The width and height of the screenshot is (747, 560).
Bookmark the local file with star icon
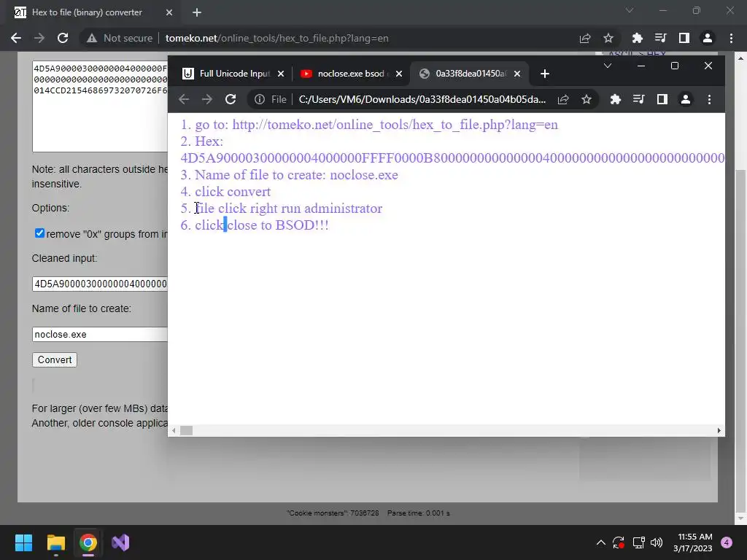coord(587,99)
